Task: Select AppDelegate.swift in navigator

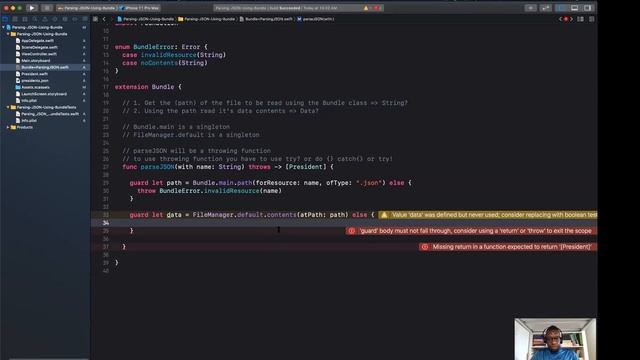Action: coord(37,40)
